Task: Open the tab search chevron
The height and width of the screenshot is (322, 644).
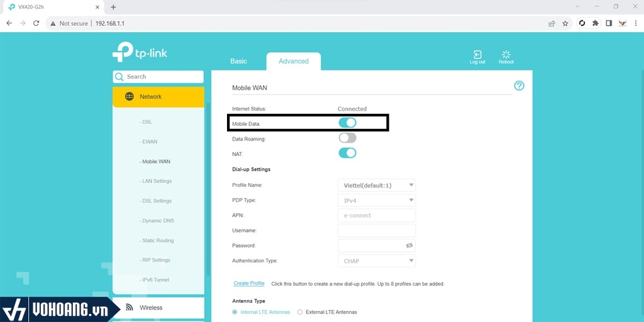Action: click(x=577, y=6)
